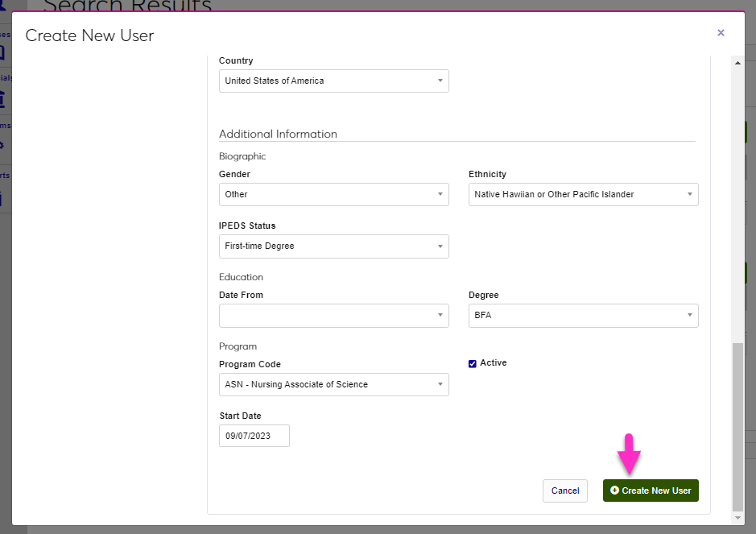756x534 pixels.
Task: Open the Ethnicity dropdown
Action: [x=583, y=195]
